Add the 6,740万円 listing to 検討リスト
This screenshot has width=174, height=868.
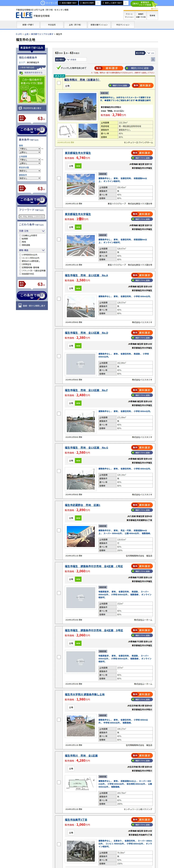point(142,158)
